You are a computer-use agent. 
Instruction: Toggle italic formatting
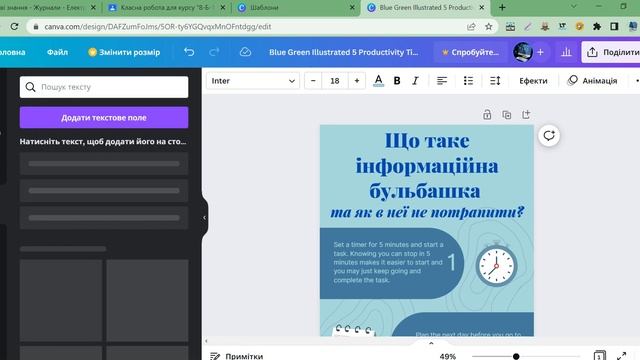pos(415,81)
